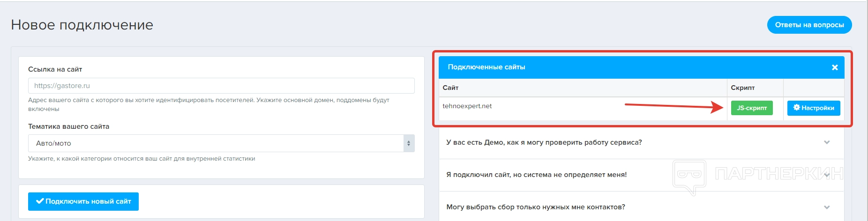The height and width of the screenshot is (221, 868).
Task: Close the Подключенные сайты panel
Action: 835,67
